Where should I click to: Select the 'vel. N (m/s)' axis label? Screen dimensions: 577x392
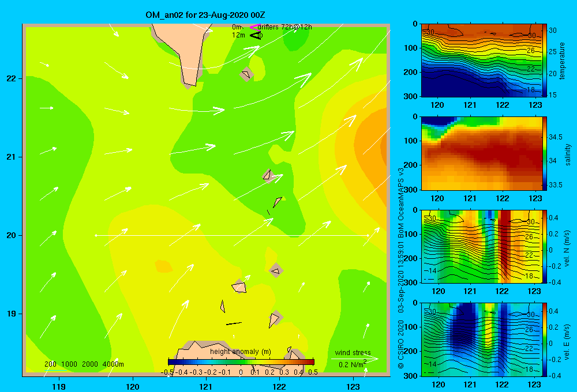click(x=567, y=248)
